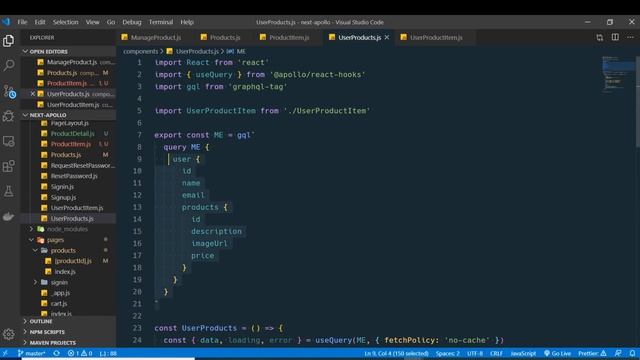Open the errors and warnings count

click(x=80, y=353)
